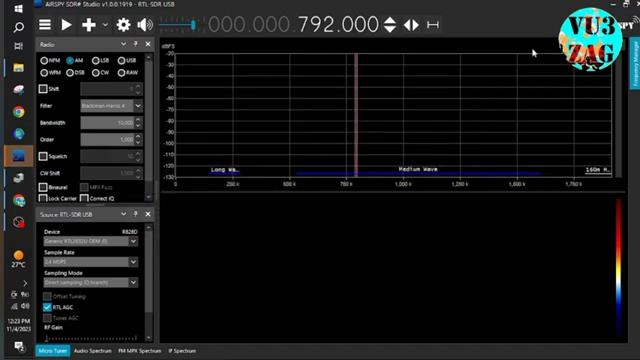Select the RAW mode
640x360 pixels.
pos(127,73)
